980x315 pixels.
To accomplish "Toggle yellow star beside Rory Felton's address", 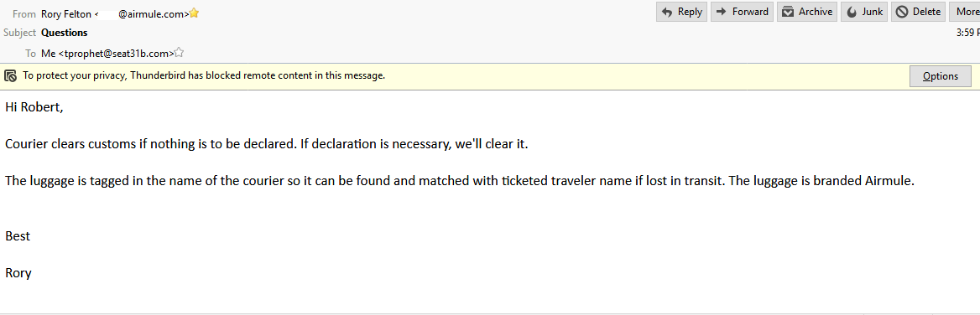I will pyautogui.click(x=195, y=13).
